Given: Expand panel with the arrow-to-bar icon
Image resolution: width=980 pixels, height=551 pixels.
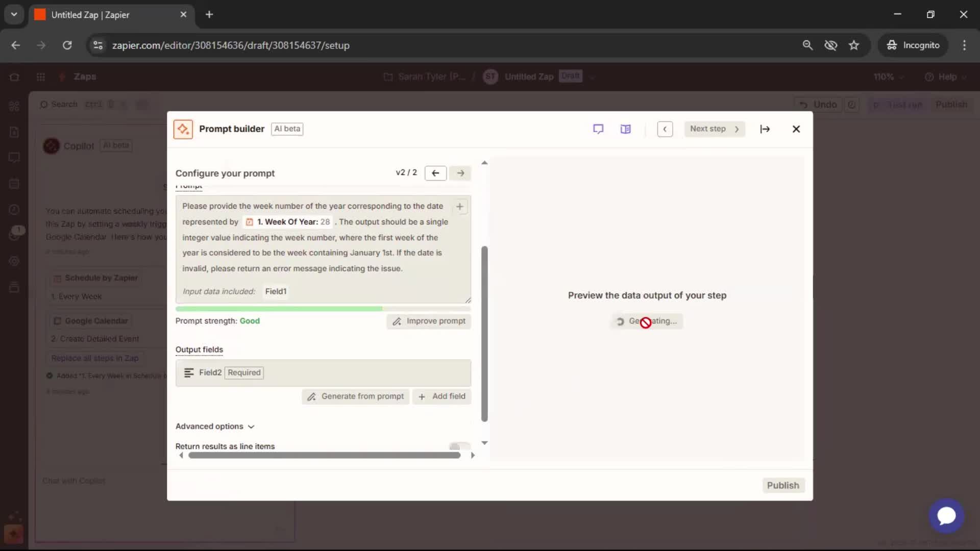Looking at the screenshot, I should tap(765, 129).
